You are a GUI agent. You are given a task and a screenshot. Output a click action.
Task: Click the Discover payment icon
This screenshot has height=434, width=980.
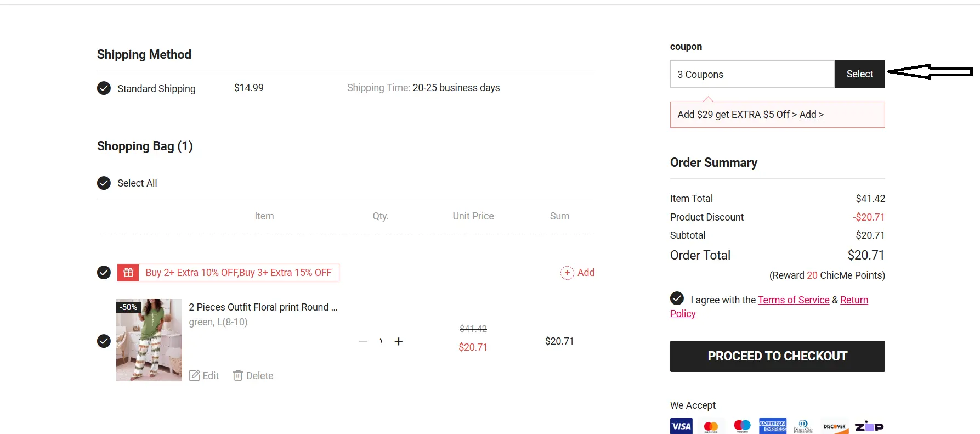pos(835,426)
